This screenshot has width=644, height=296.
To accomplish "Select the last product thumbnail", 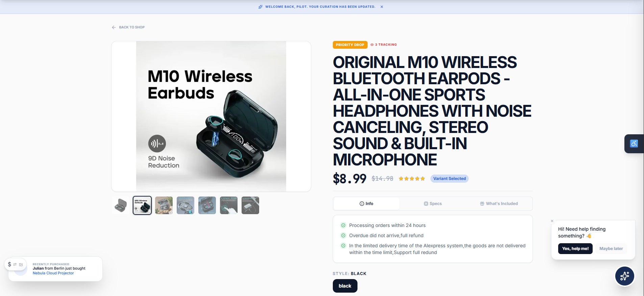I will pos(250,205).
